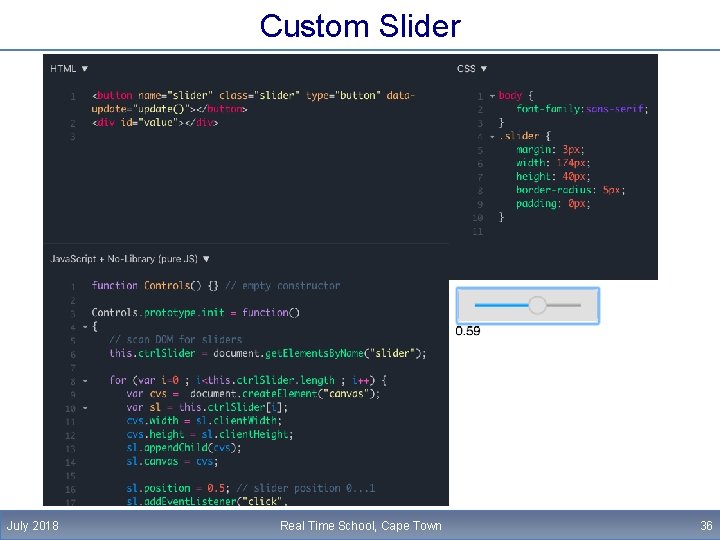This screenshot has height=540, width=720.
Task: Click 'July 2018' in the slide footer
Action: pyautogui.click(x=32, y=526)
